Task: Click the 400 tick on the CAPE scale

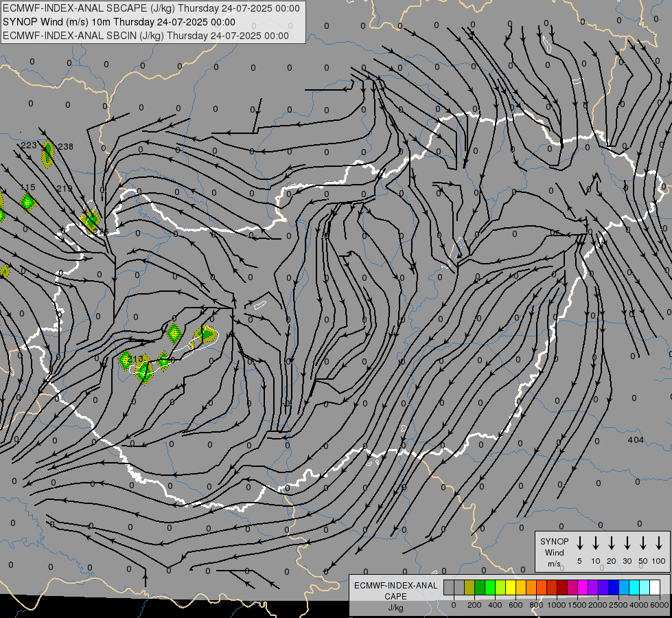Action: (x=495, y=605)
